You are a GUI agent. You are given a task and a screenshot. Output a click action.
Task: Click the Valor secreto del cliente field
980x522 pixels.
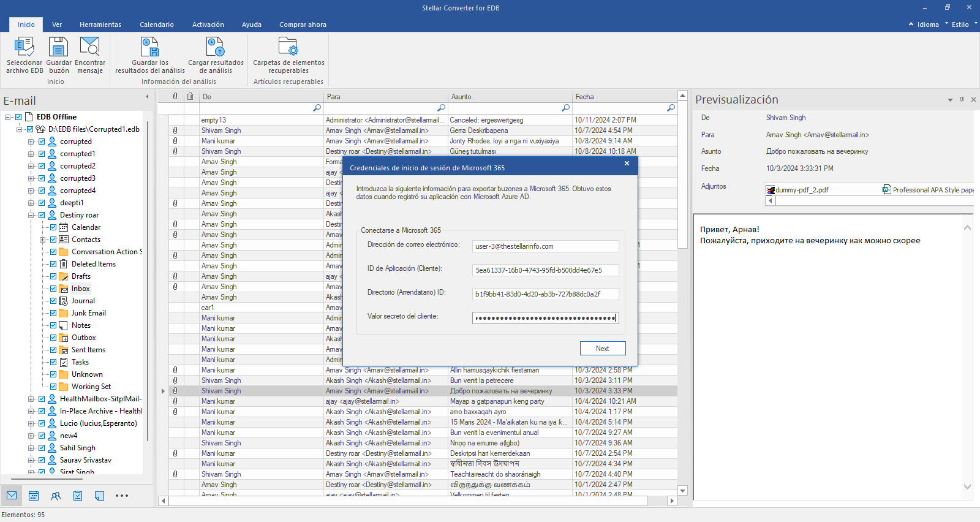pos(546,318)
